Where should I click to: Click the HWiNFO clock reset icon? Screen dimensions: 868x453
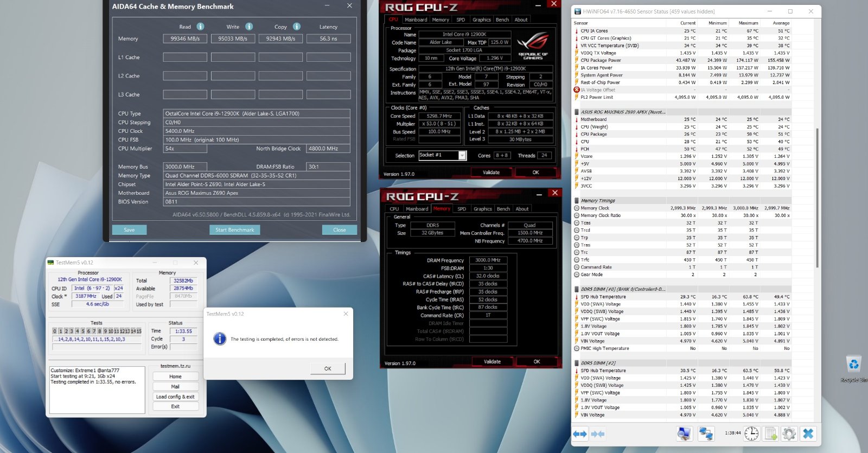point(751,433)
